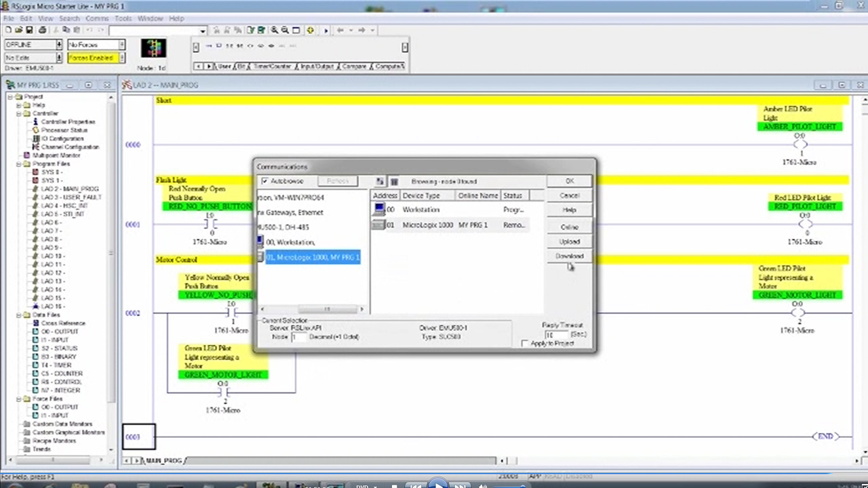Click the Online button in Communications dialog
868x488 pixels.
click(x=569, y=226)
